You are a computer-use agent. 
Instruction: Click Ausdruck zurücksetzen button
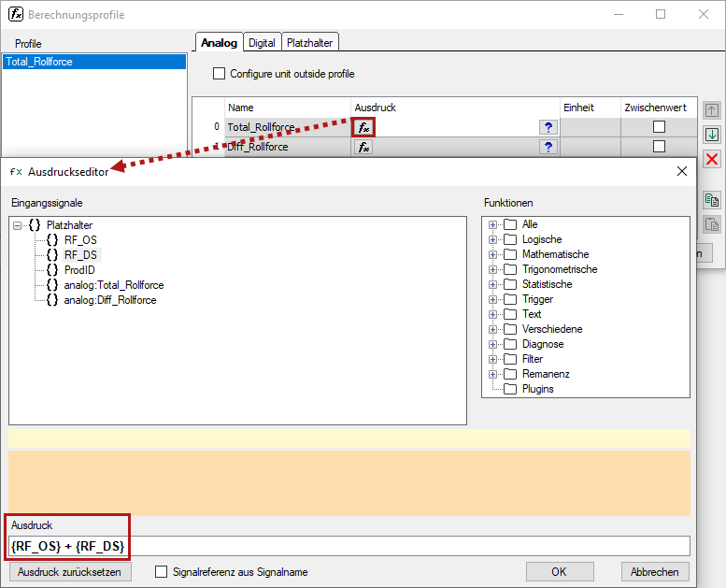[69, 572]
